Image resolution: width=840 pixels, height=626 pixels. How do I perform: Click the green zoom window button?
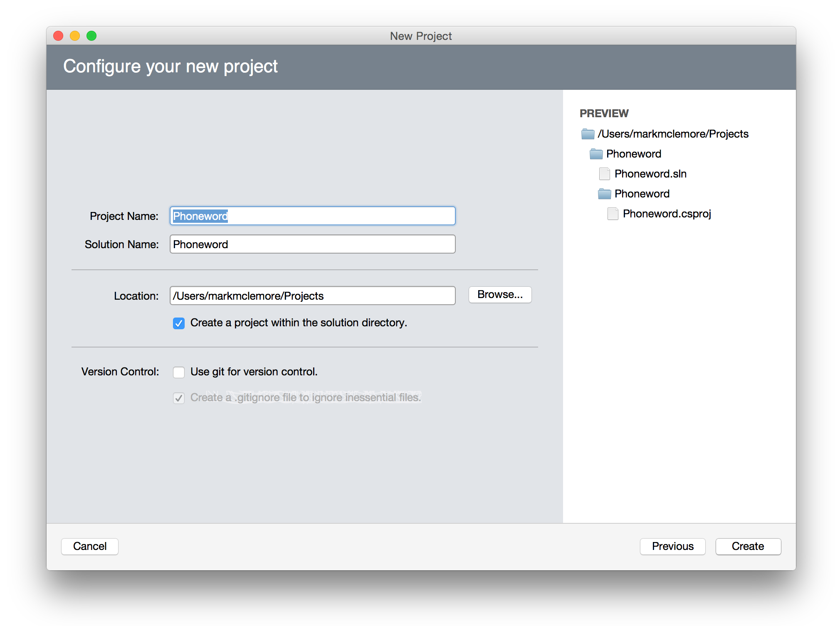coord(91,36)
